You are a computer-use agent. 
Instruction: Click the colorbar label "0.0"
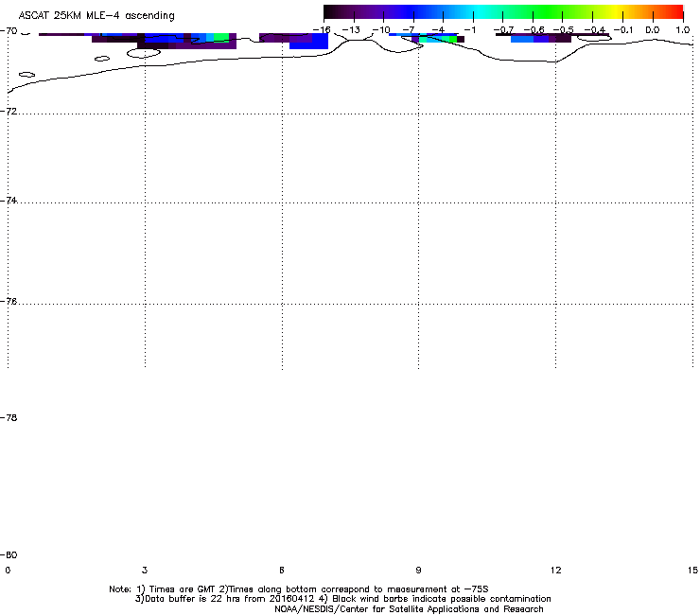(653, 30)
